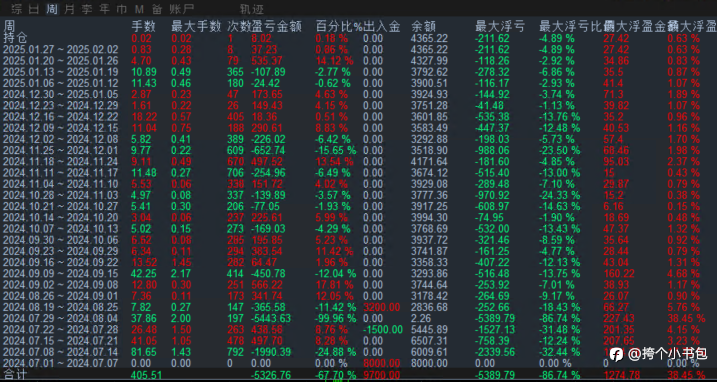The image size is (717, 382).
Task: Open the M tab
Action: pos(139,9)
